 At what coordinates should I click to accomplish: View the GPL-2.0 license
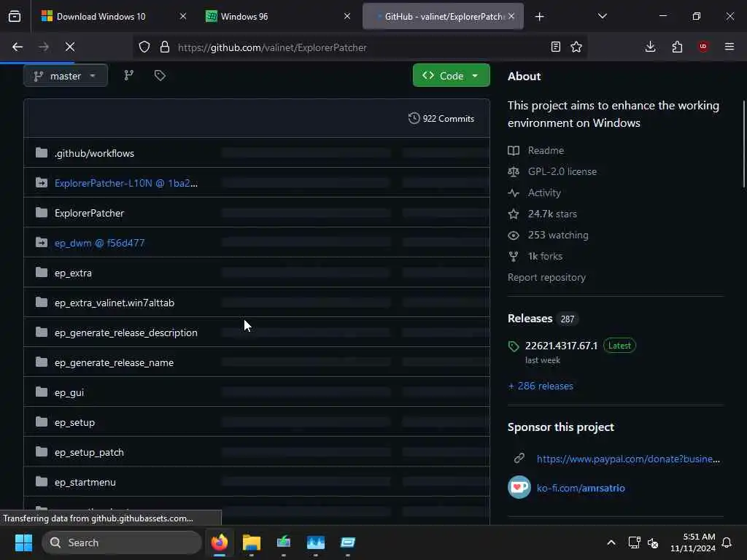coord(552,171)
